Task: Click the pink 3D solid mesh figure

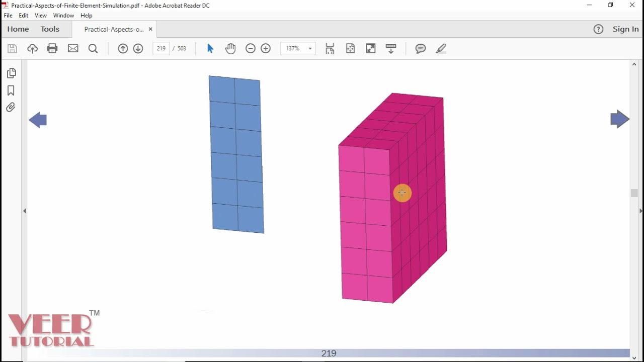Action: (x=392, y=198)
